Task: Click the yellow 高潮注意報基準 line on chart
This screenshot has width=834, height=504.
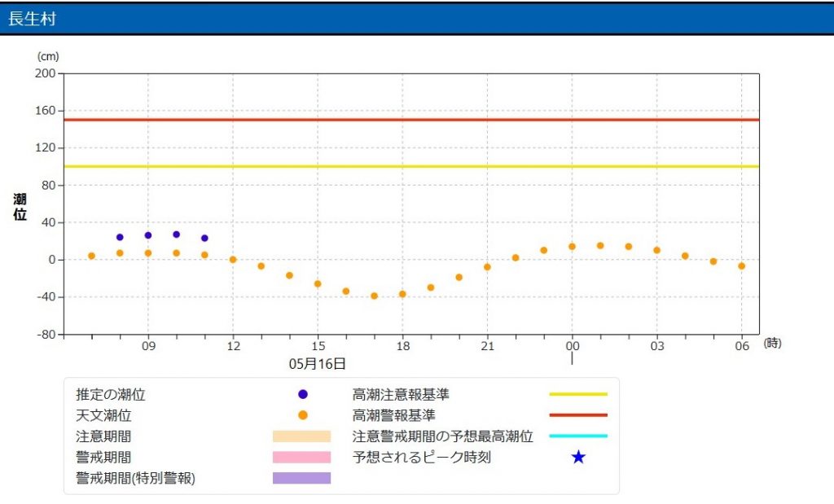Action: 411,166
